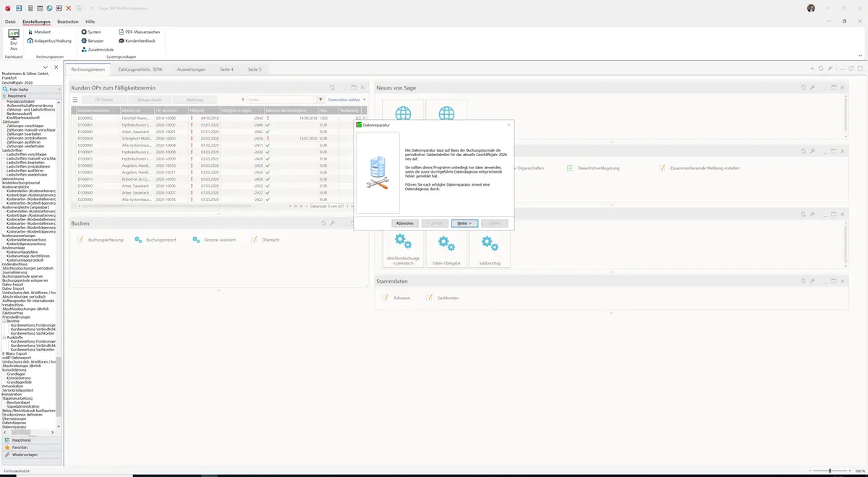The height and width of the screenshot is (477, 868).
Task: Click the filter icon beside the Suche field
Action: pyautogui.click(x=320, y=100)
